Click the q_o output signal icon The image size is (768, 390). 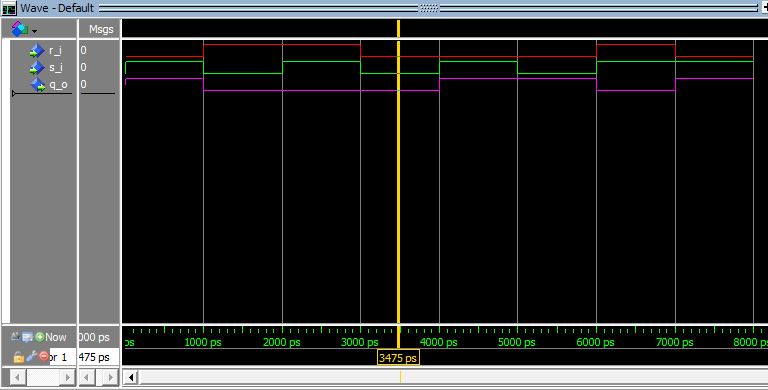point(38,85)
